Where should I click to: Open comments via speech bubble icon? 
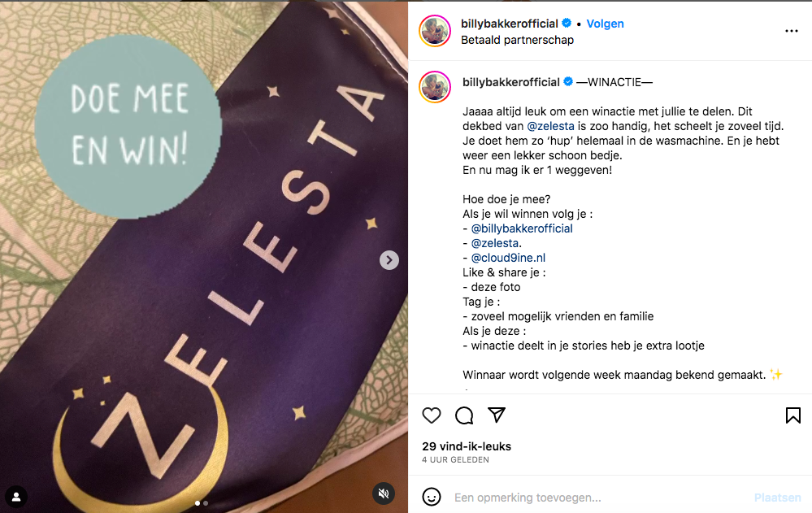(464, 415)
